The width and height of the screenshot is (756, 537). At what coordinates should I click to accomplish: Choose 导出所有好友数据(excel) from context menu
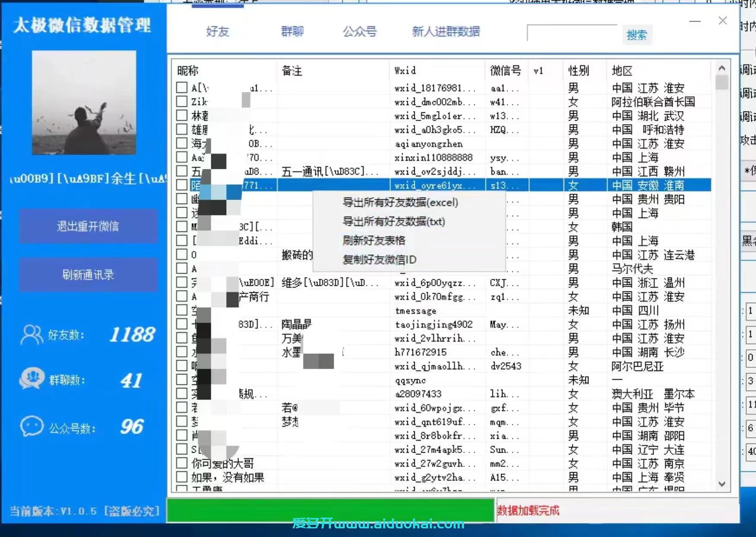pyautogui.click(x=400, y=202)
